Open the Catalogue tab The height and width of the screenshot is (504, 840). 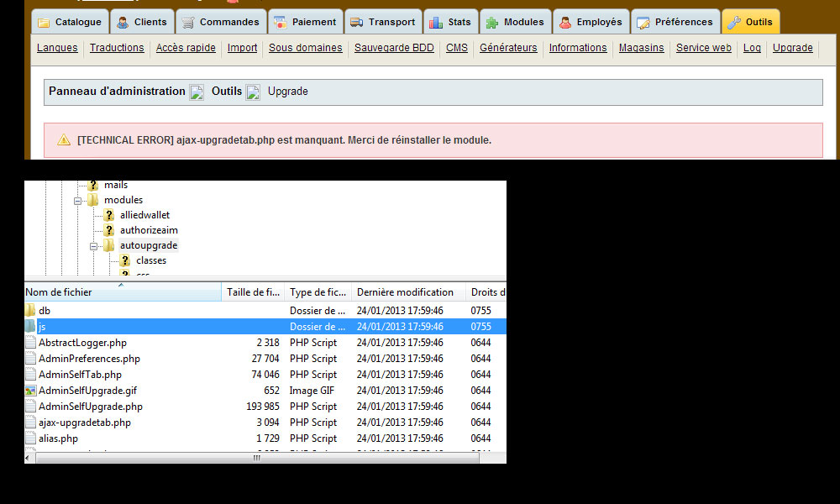(71, 22)
